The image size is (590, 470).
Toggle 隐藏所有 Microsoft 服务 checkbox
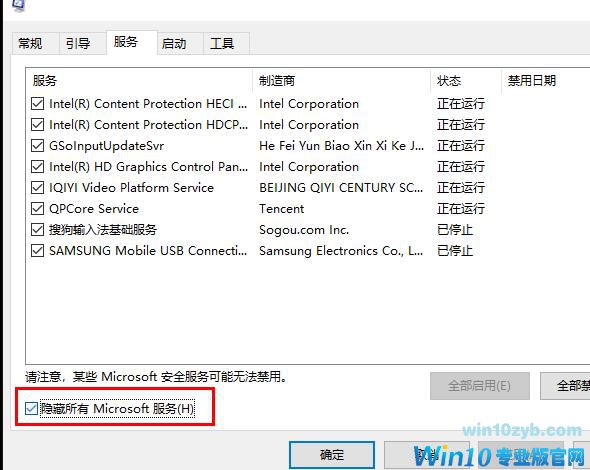tap(31, 408)
